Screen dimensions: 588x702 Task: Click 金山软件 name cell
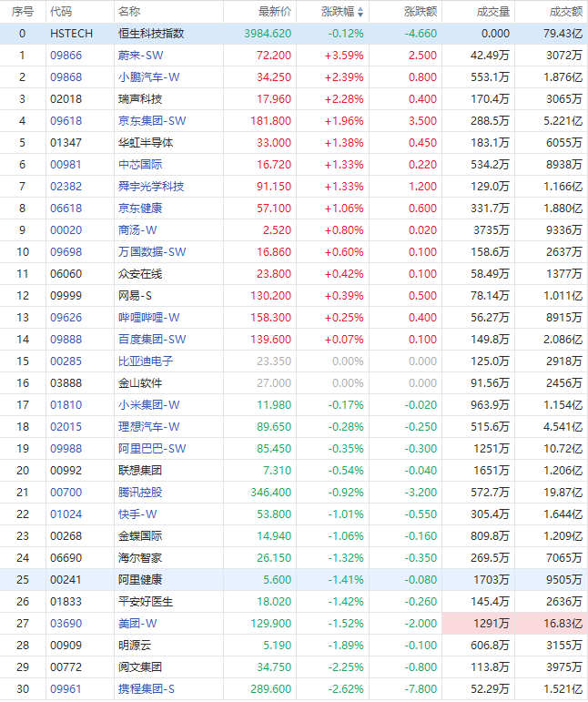tap(140, 383)
